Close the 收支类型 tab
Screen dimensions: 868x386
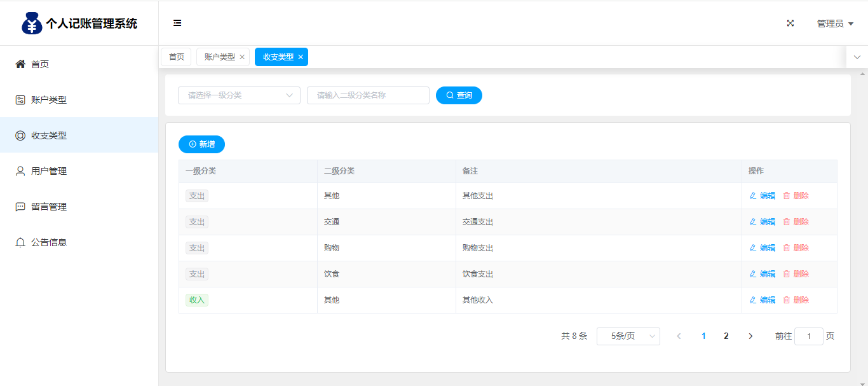click(x=301, y=57)
